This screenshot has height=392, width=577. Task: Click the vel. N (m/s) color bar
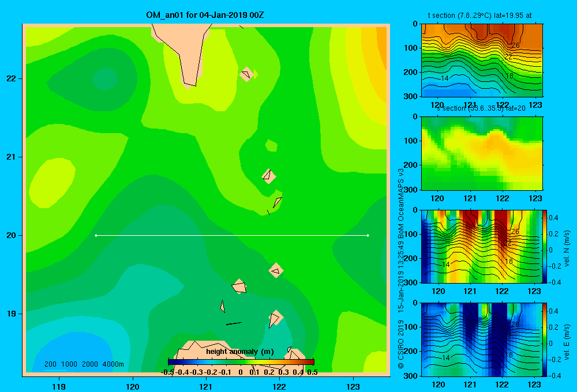545,246
